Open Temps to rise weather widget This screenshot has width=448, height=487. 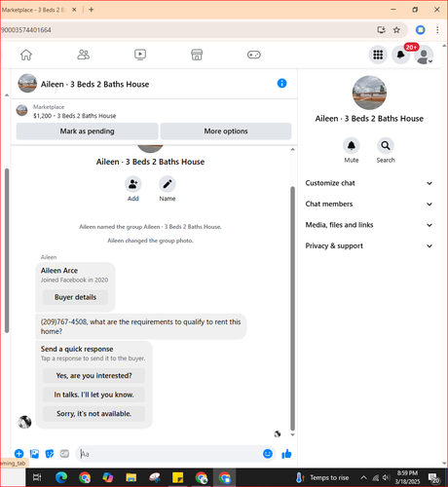tap(322, 477)
